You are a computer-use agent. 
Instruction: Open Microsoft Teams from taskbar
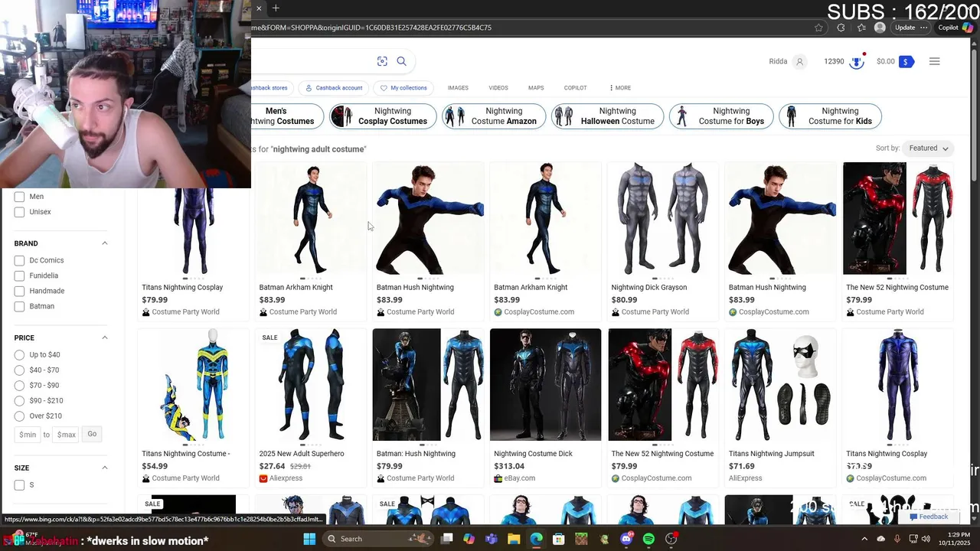coord(492,539)
